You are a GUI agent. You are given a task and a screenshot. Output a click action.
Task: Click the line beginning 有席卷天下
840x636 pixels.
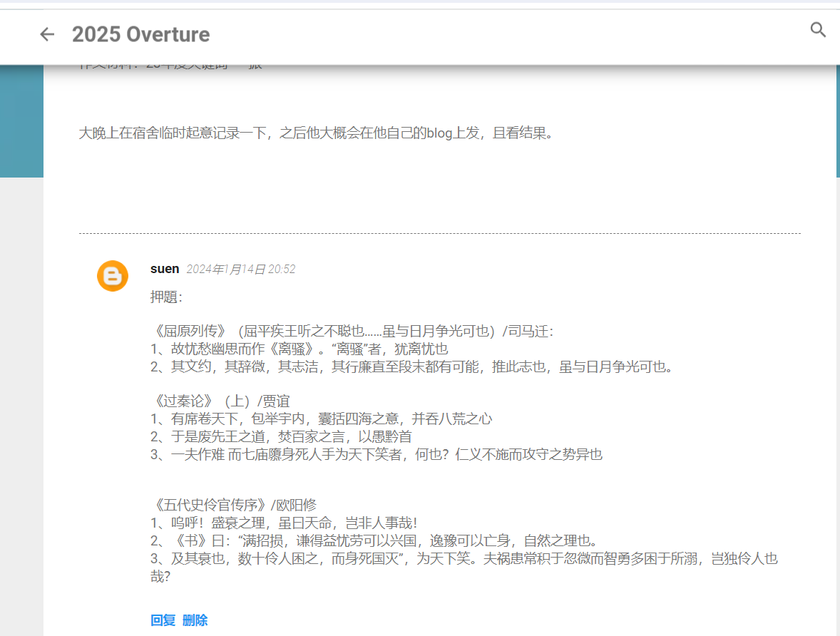pos(321,419)
